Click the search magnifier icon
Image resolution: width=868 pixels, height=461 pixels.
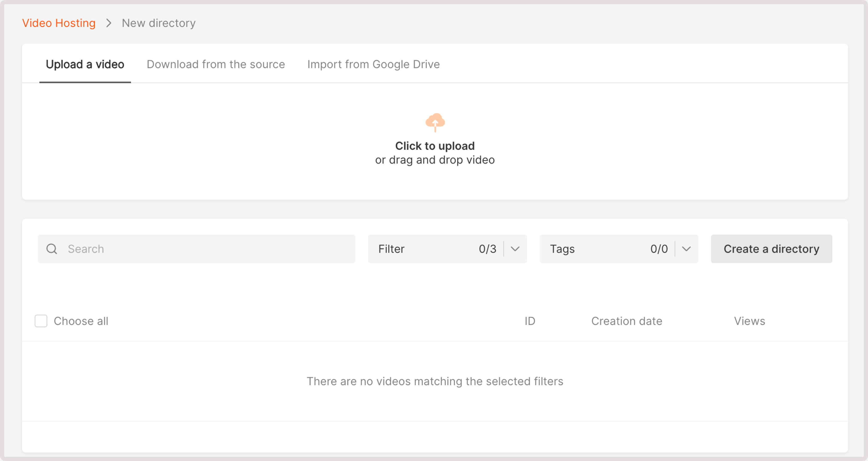(52, 249)
